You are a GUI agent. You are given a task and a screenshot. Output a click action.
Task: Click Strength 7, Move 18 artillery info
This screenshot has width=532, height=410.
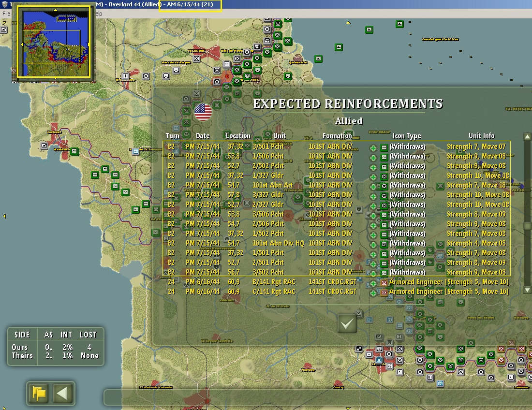(476, 185)
